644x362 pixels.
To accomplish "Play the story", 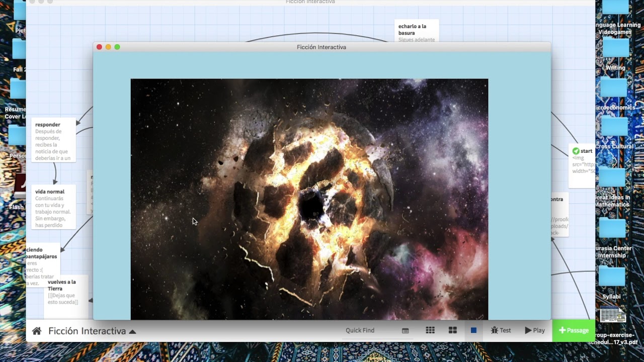I will 535,330.
